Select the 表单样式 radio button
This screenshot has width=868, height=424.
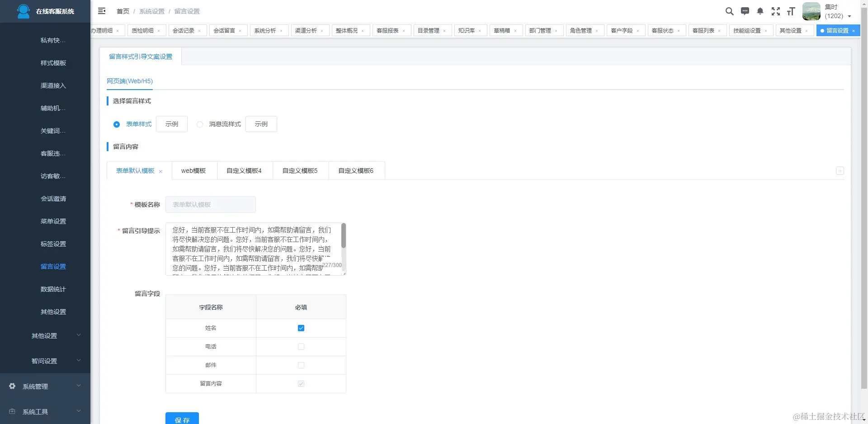pyautogui.click(x=117, y=124)
